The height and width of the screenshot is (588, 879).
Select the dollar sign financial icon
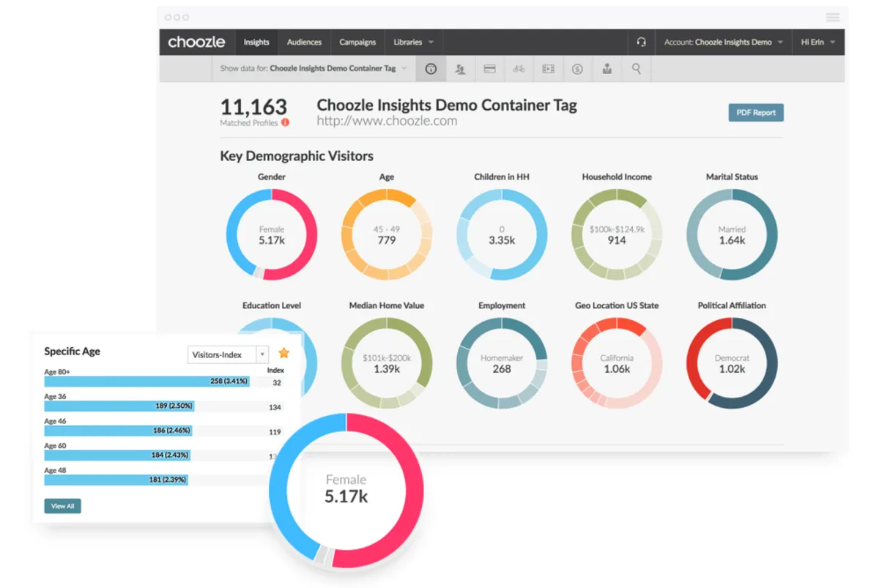(577, 69)
